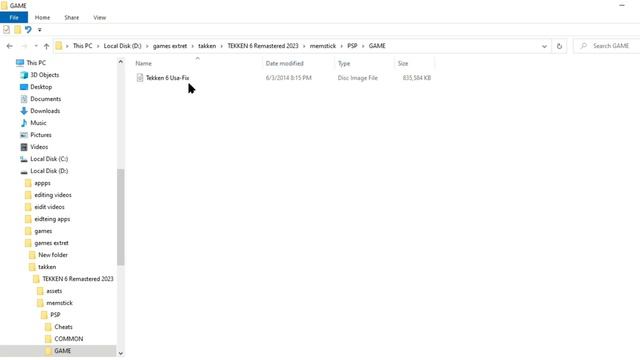Open the 'editing videos' folder in tree

pyautogui.click(x=53, y=195)
